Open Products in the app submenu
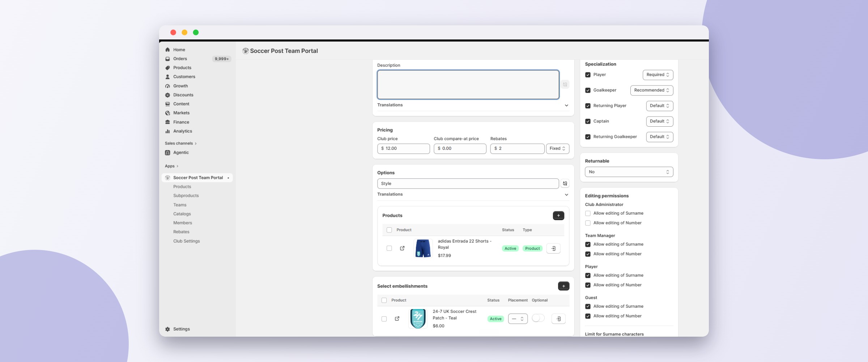The width and height of the screenshot is (868, 362). (182, 186)
